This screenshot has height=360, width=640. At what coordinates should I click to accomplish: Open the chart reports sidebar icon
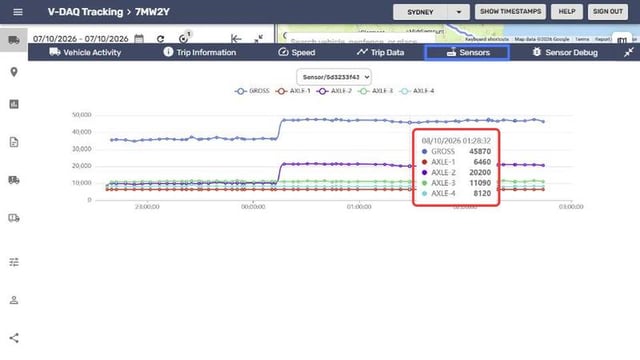(x=14, y=104)
